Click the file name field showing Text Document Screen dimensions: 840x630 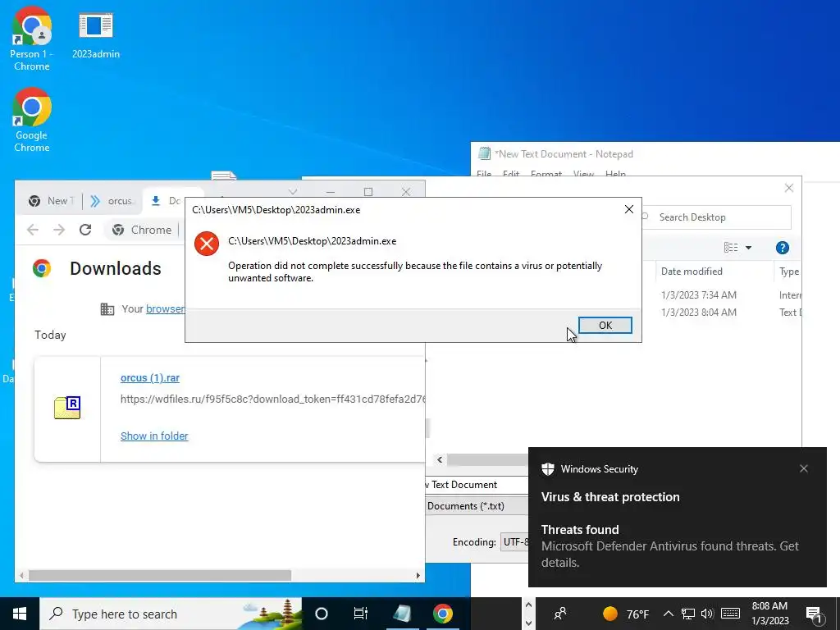click(x=477, y=484)
